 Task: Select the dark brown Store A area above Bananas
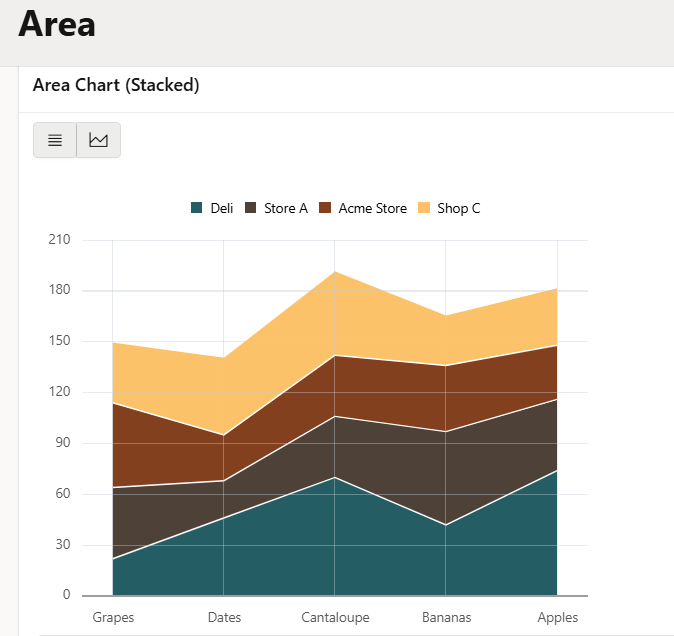[x=446, y=478]
